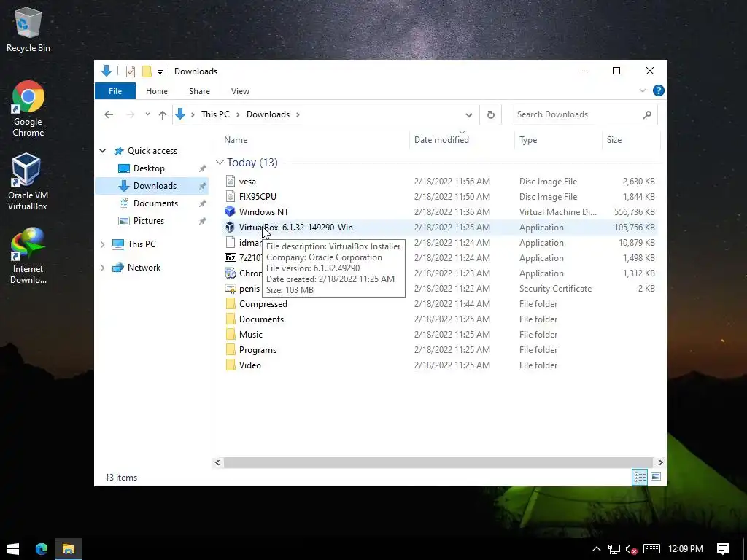Open the File ribbon tab
Viewport: 747px width, 560px height.
point(115,91)
